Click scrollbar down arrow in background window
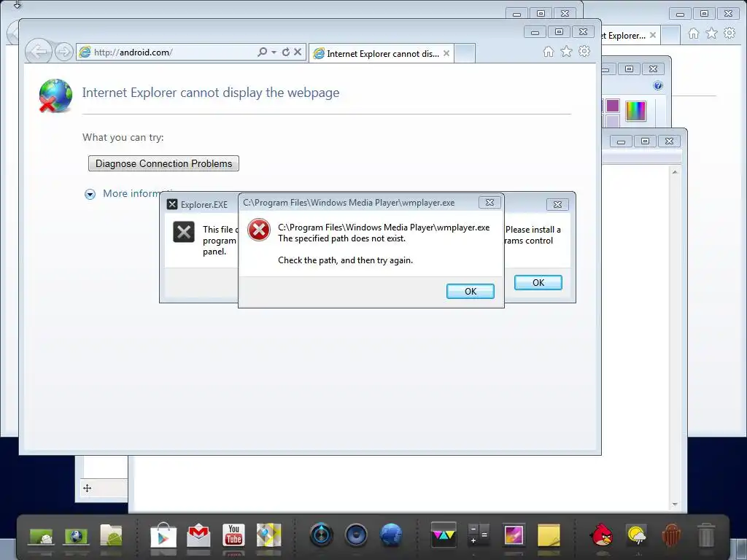747x560 pixels. coord(675,504)
